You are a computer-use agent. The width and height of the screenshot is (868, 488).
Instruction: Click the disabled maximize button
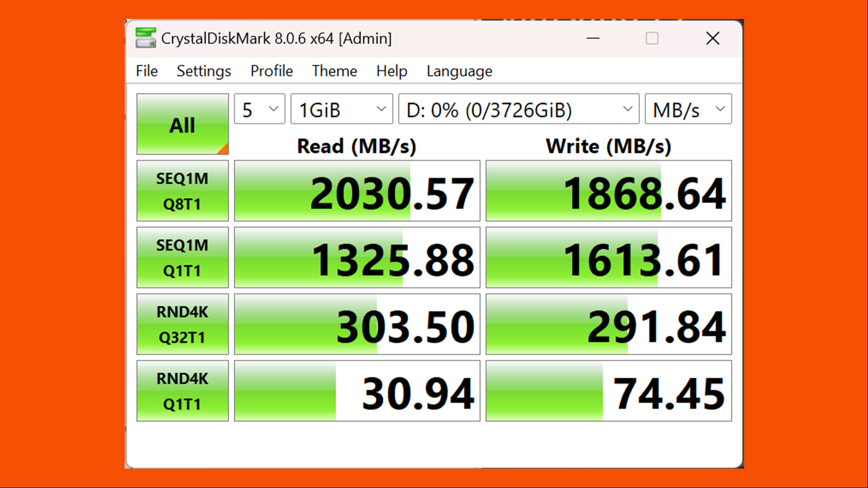[x=652, y=38]
